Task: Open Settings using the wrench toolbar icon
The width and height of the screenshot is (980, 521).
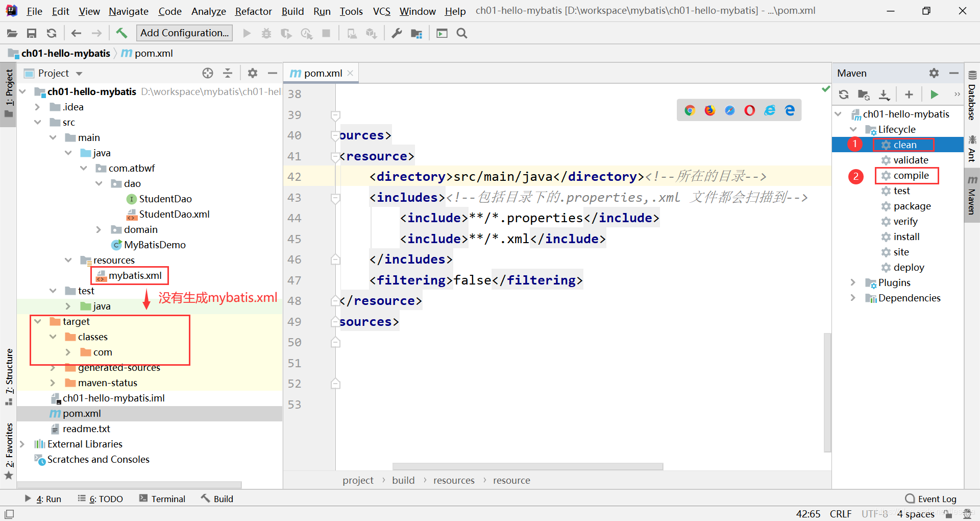Action: point(396,33)
